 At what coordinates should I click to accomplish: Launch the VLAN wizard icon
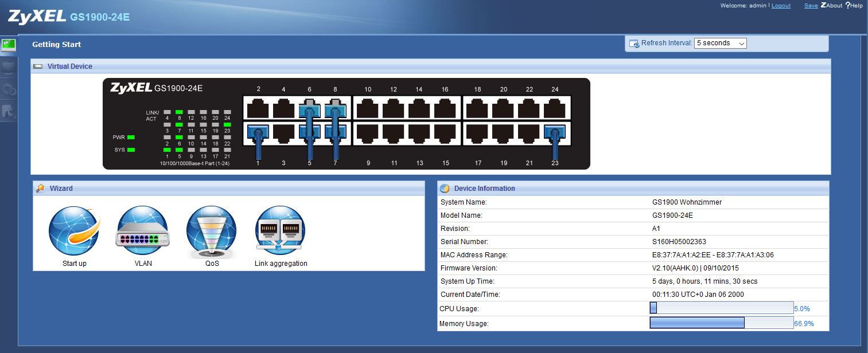[143, 232]
